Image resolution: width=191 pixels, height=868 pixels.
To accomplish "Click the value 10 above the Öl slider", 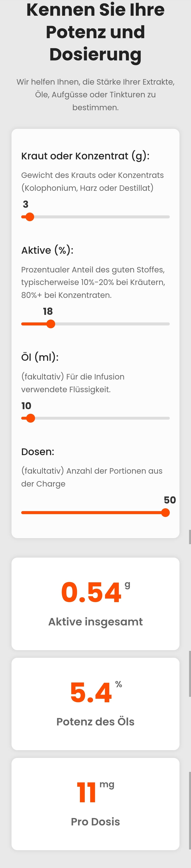I will coord(26,406).
